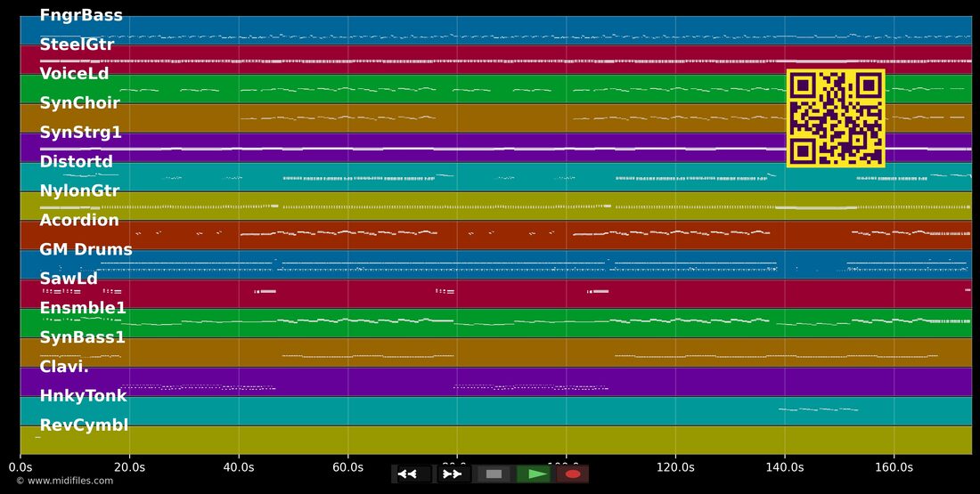Screen dimensions: 980x494
Task: Select the SawLd track label
Action: click(x=69, y=279)
